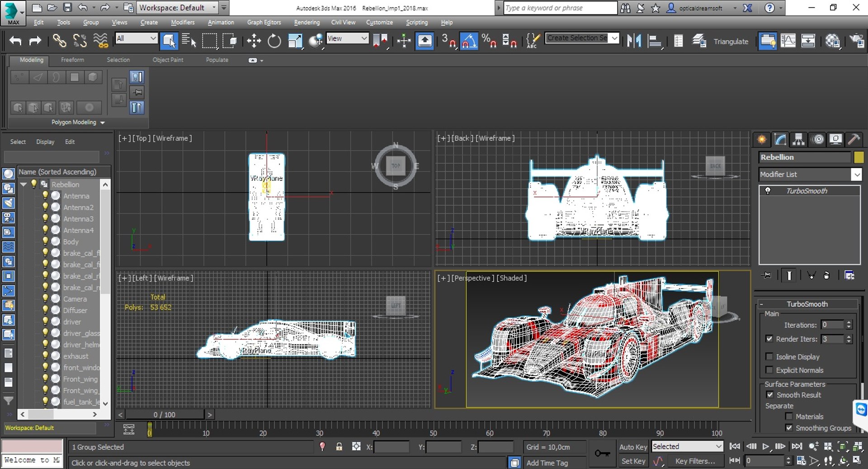Image resolution: width=868 pixels, height=469 pixels.
Task: Click the Select Object arrow tool
Action: 169,41
